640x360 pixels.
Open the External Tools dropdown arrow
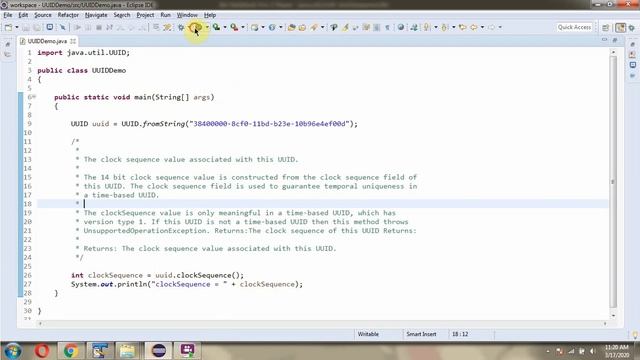[x=243, y=27]
